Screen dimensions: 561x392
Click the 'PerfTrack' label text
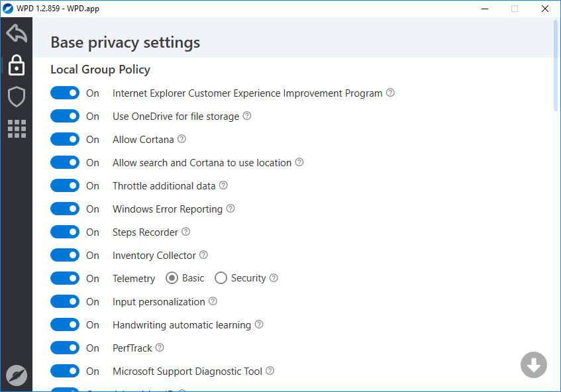pyautogui.click(x=132, y=348)
